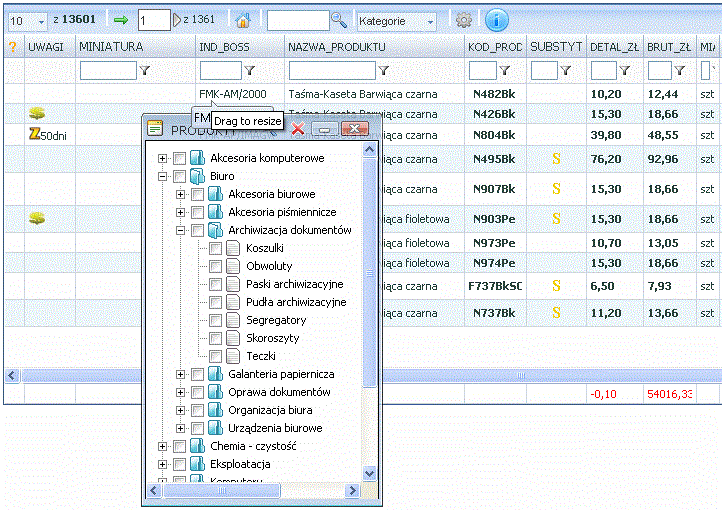This screenshot has height=510, width=722.
Task: Expand the Oprawa dokumentów node
Action: 180,392
